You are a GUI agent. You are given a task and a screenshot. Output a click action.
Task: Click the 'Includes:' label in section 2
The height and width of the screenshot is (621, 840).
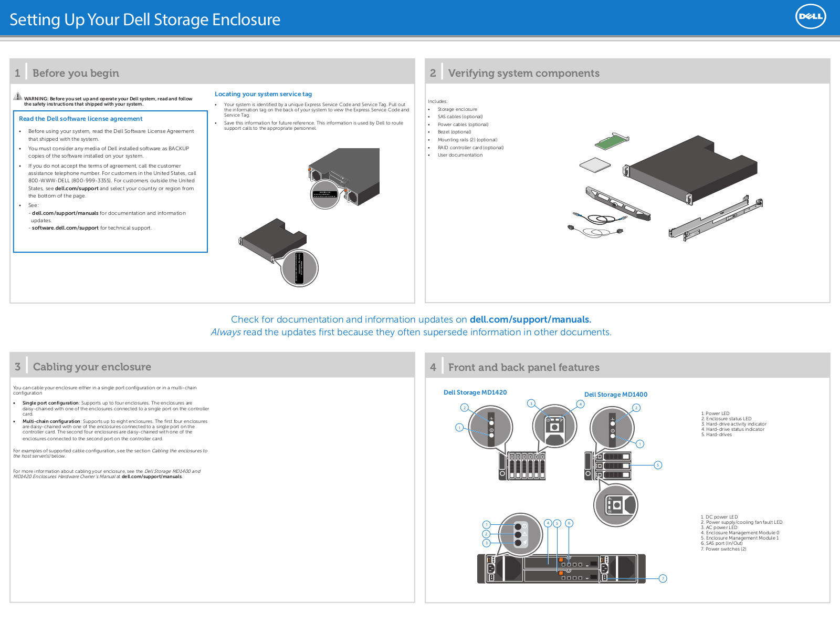click(x=437, y=101)
